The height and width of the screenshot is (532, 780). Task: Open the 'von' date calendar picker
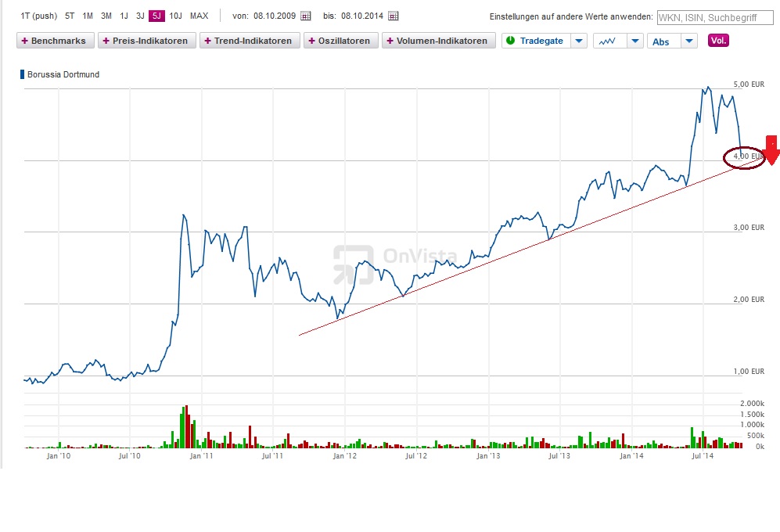coord(306,16)
